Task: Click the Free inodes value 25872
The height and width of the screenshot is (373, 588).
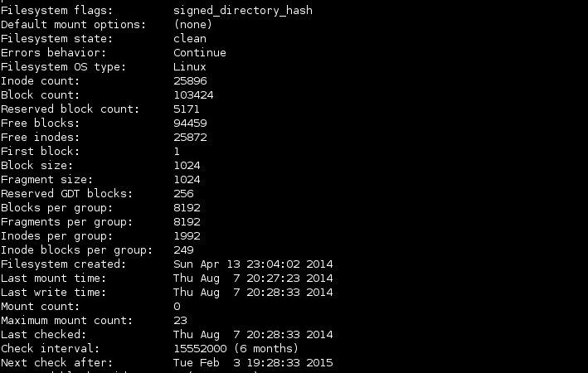Action: (x=190, y=138)
